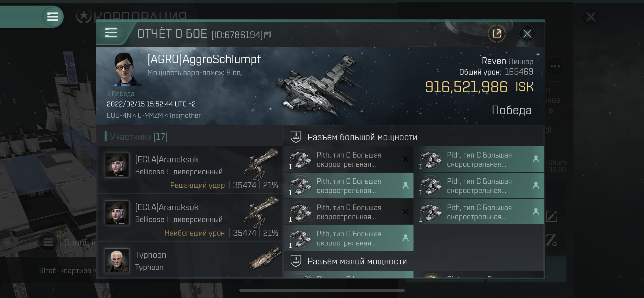Select the first destroyed Pith launcher entry

tap(349, 159)
